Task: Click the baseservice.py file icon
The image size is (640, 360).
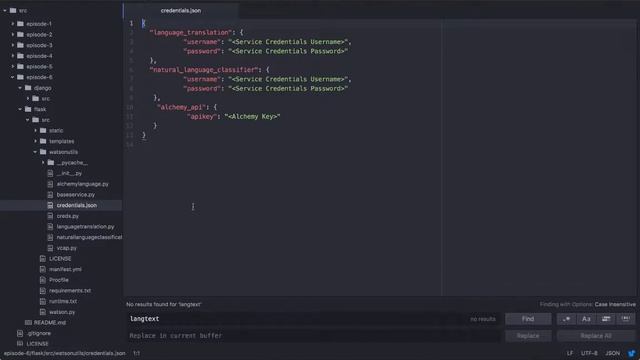Action: coord(51,195)
